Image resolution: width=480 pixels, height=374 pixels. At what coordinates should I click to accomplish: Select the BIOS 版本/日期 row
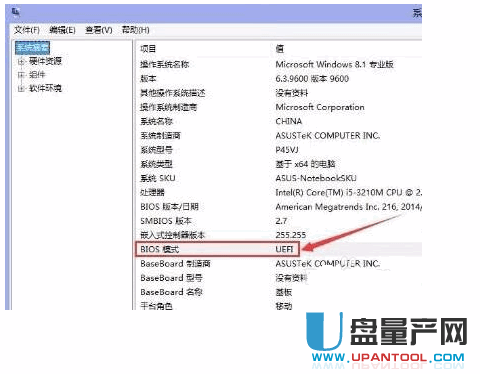pyautogui.click(x=169, y=207)
